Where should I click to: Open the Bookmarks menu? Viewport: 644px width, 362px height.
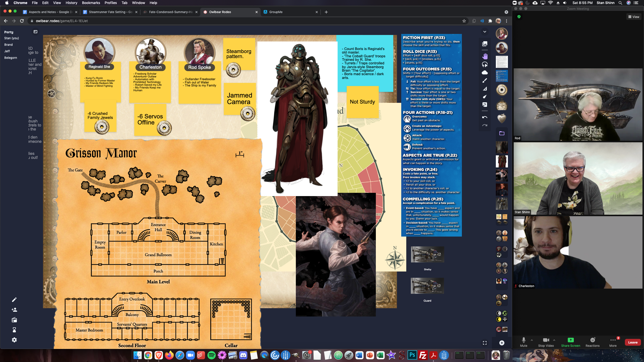coord(91,3)
